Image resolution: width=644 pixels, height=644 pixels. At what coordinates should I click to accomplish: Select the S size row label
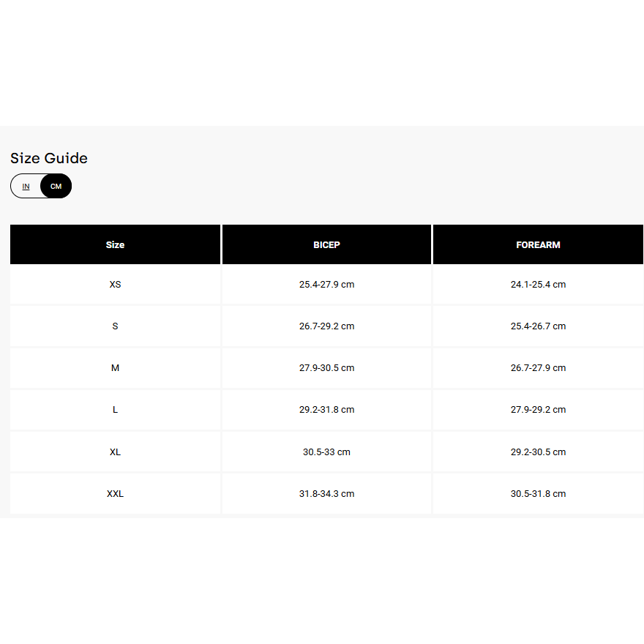115,326
